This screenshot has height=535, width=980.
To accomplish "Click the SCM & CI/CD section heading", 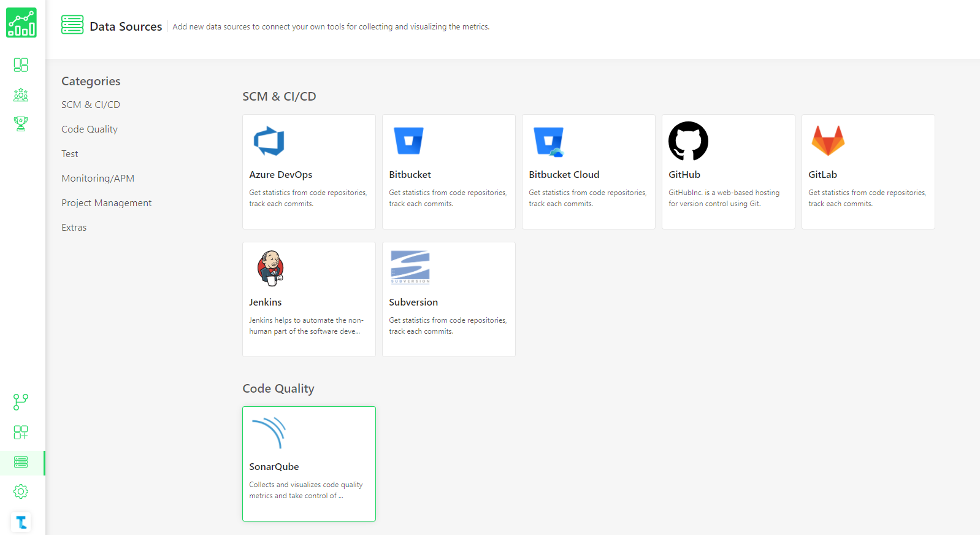I will point(279,96).
